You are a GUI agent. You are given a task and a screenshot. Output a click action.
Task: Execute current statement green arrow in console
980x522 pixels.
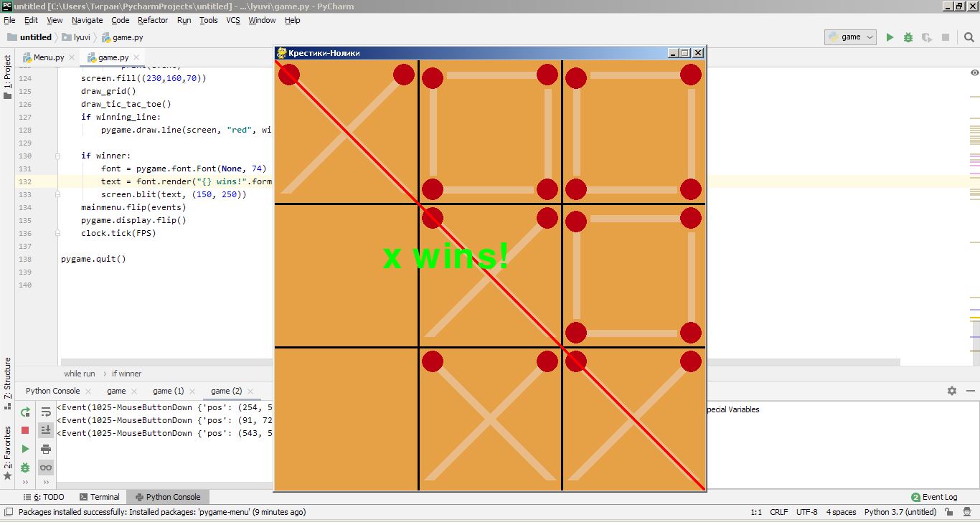pos(25,449)
